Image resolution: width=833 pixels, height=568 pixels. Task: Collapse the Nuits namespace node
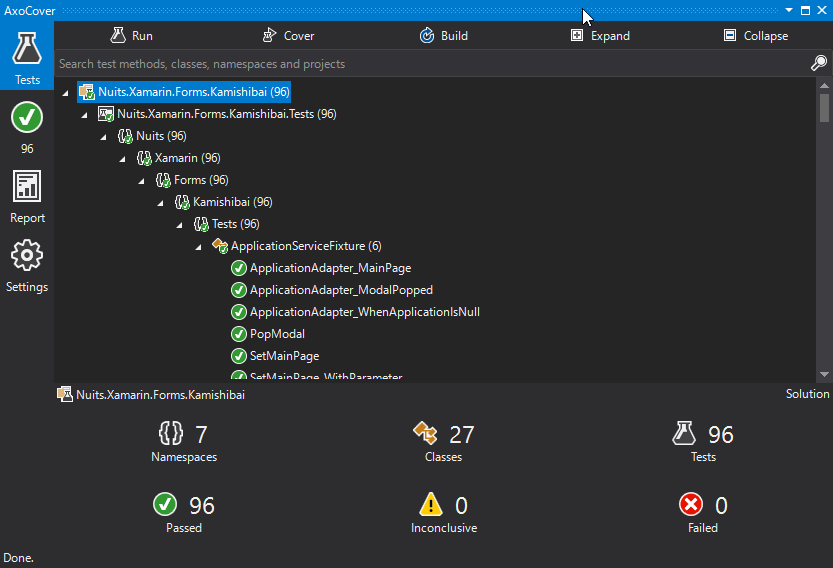pyautogui.click(x=104, y=137)
